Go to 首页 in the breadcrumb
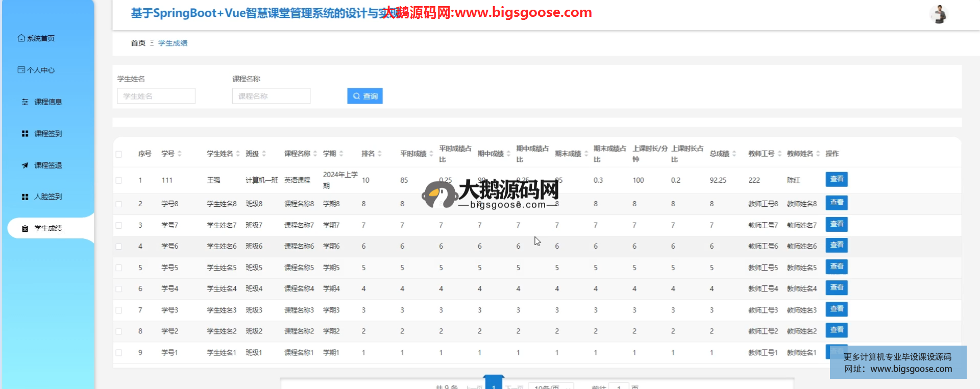 coord(138,43)
